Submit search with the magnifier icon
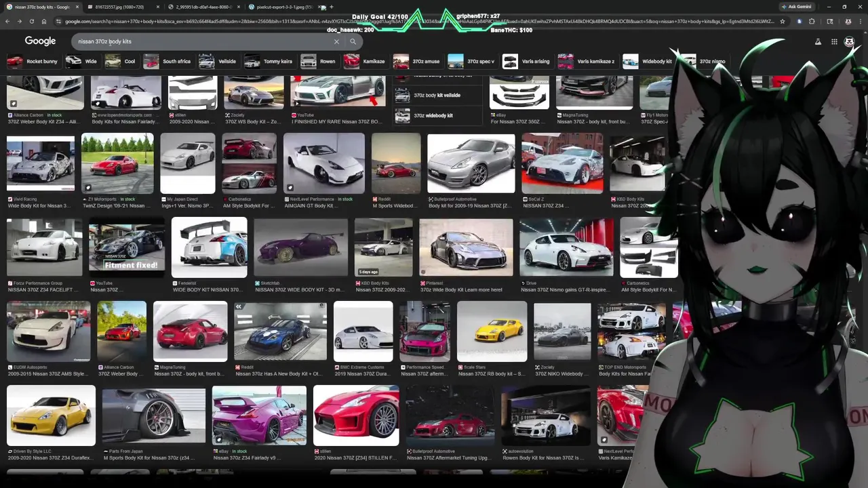Screen dimensions: 868x488 point(353,41)
